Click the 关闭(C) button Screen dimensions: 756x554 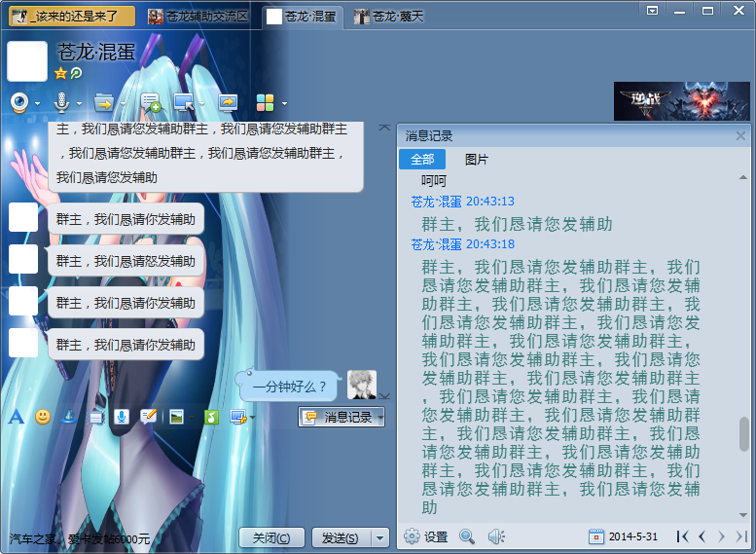point(271,537)
